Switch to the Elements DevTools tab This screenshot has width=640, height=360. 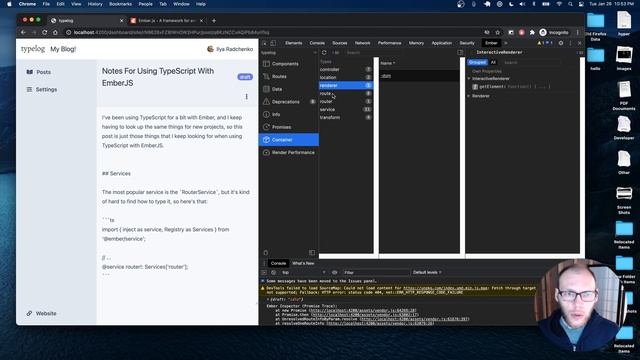(x=293, y=43)
